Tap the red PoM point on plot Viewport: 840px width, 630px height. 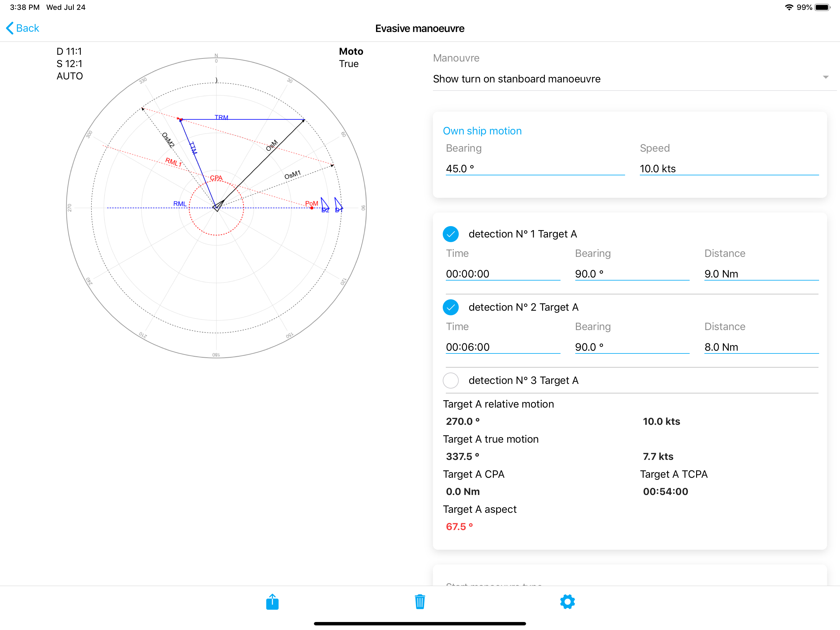[x=312, y=208]
